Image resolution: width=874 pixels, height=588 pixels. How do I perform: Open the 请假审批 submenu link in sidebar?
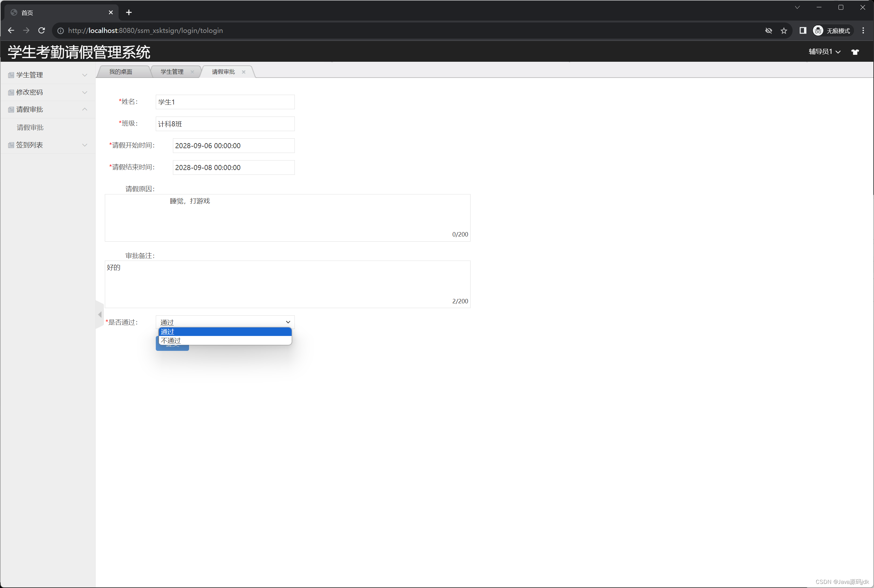(x=30, y=128)
